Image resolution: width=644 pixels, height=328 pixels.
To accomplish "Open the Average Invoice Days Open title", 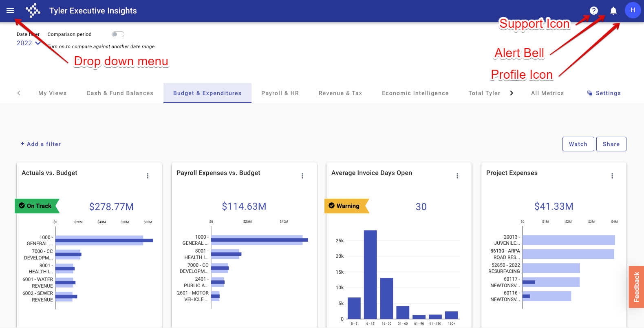I will click(x=372, y=173).
